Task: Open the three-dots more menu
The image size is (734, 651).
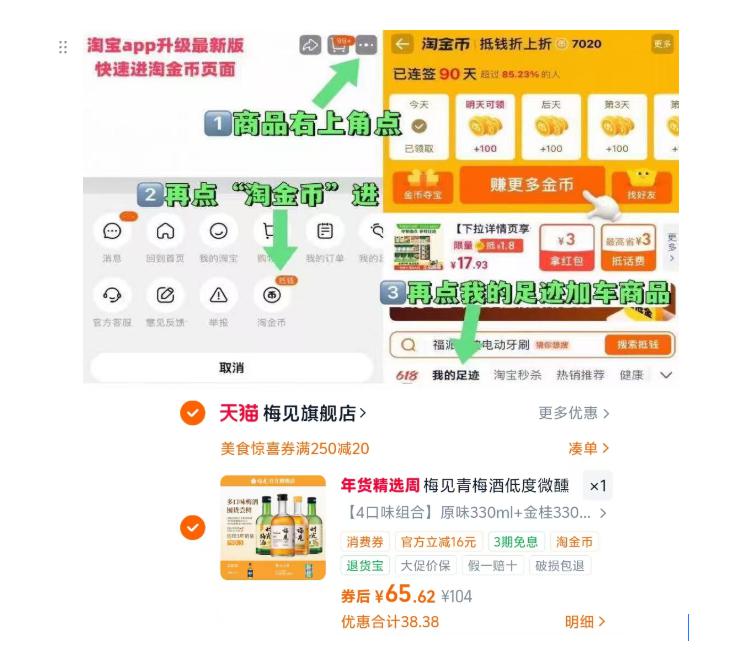Action: (x=366, y=45)
